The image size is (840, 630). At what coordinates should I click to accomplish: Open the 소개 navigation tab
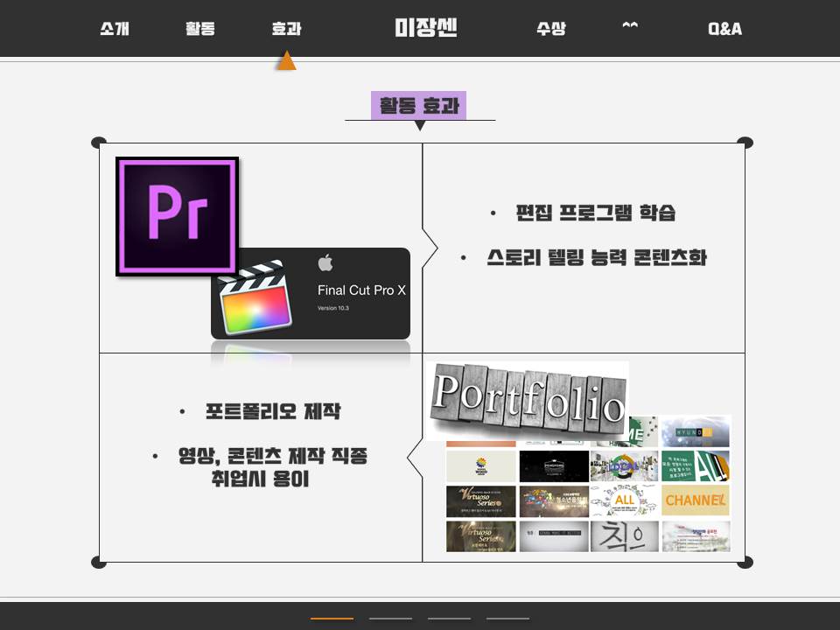[115, 28]
